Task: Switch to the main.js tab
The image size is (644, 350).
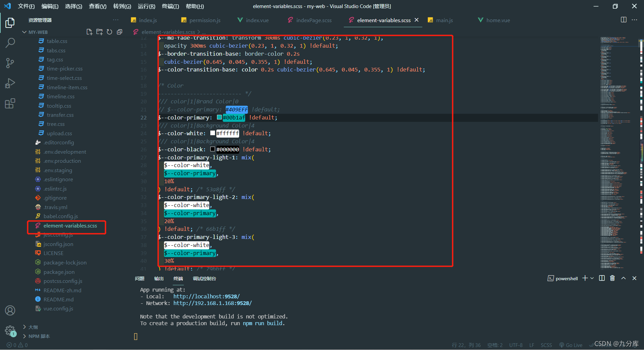Action: [x=440, y=20]
